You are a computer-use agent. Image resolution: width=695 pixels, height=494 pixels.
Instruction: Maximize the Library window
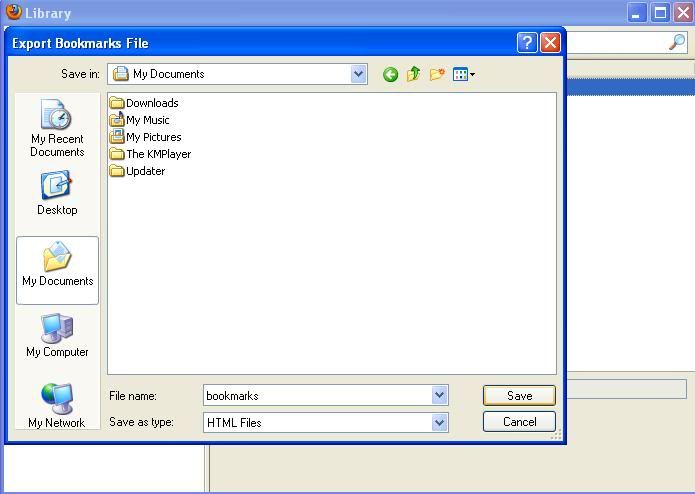coord(660,12)
